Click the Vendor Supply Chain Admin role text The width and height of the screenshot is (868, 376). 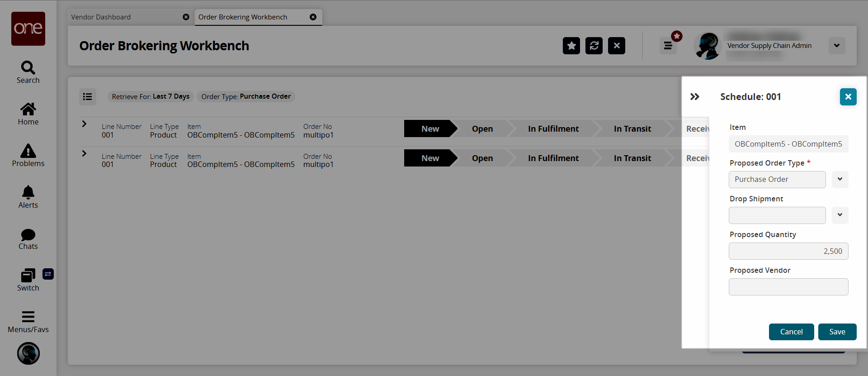point(769,46)
